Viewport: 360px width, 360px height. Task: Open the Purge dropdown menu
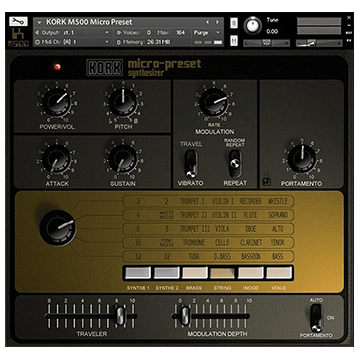point(207,33)
